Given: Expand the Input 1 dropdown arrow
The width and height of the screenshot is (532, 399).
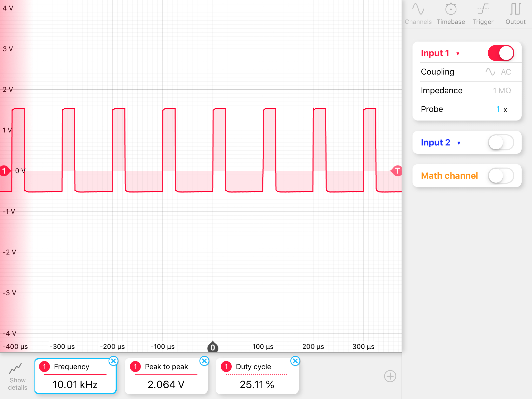Looking at the screenshot, I should (458, 54).
